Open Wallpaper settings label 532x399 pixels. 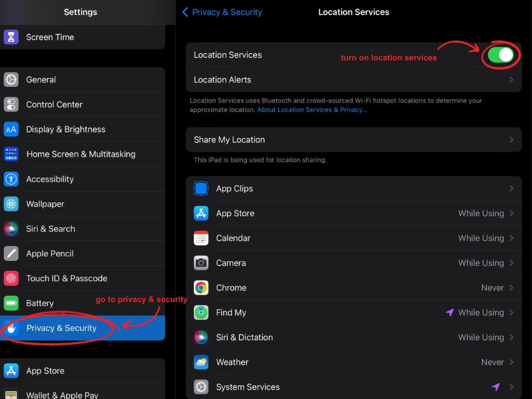pos(45,204)
